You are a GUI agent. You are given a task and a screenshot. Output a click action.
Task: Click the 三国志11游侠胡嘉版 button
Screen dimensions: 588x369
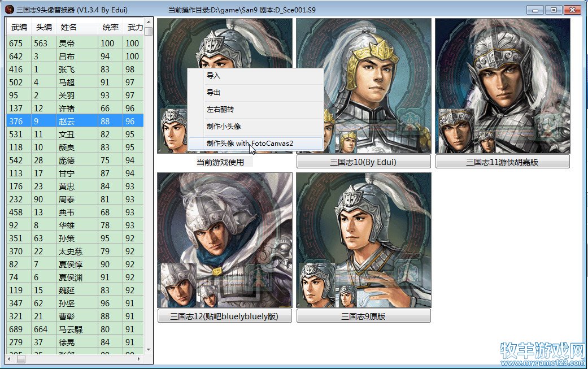point(503,162)
